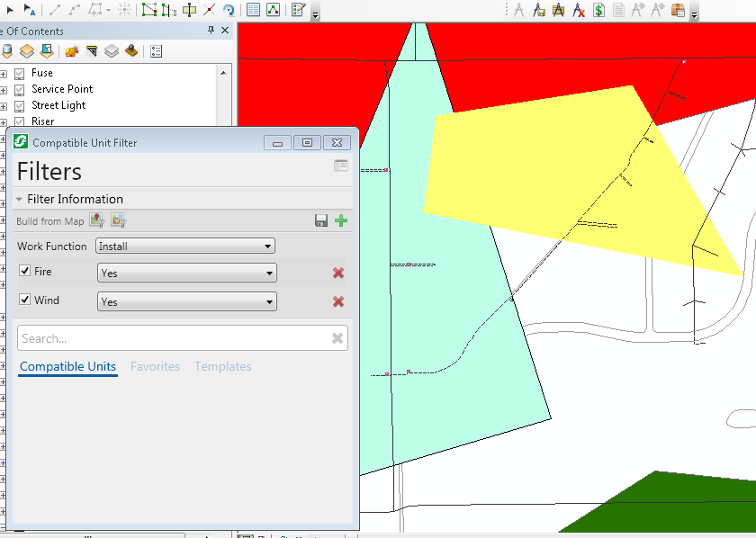This screenshot has height=538, width=756.
Task: Uncheck the Wind filter checkbox
Action: click(x=25, y=300)
